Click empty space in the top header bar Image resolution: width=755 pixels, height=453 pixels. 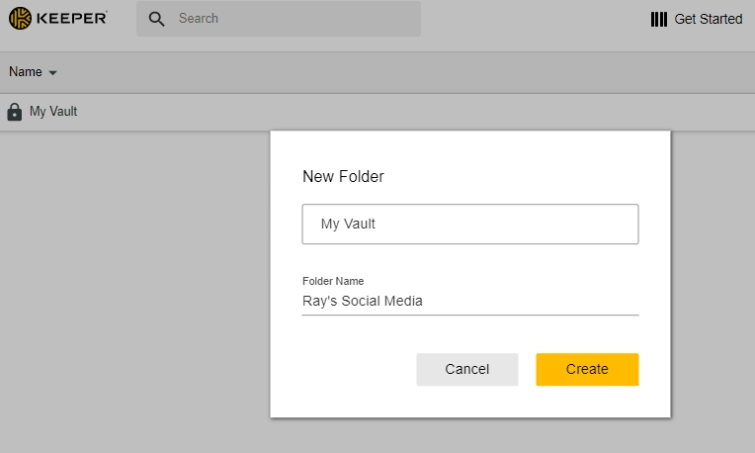(530, 19)
